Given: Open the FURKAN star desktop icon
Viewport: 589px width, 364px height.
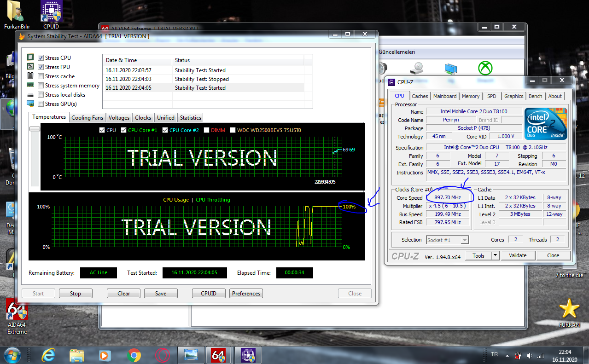Looking at the screenshot, I should click(569, 309).
